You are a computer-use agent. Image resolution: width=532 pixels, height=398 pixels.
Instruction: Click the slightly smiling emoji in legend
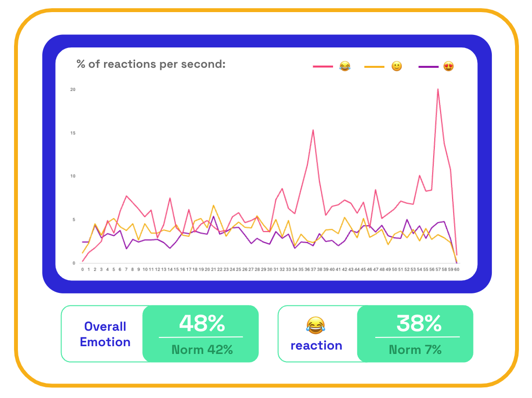tap(396, 66)
